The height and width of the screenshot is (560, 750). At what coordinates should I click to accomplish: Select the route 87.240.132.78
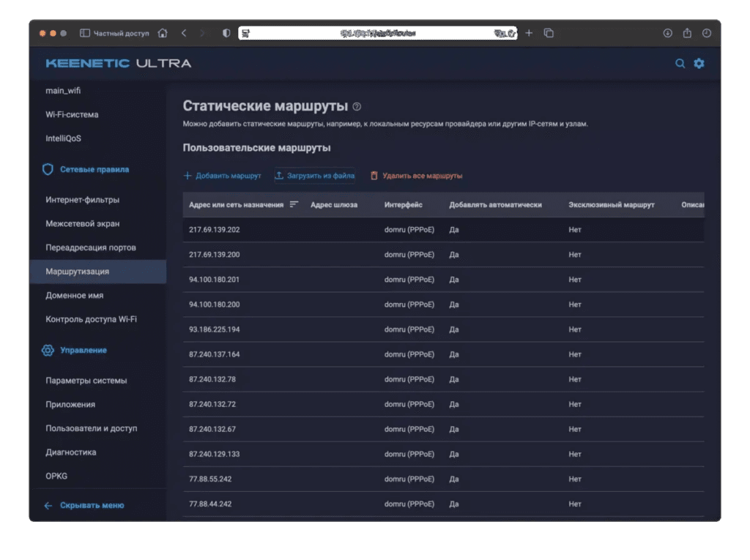click(443, 378)
